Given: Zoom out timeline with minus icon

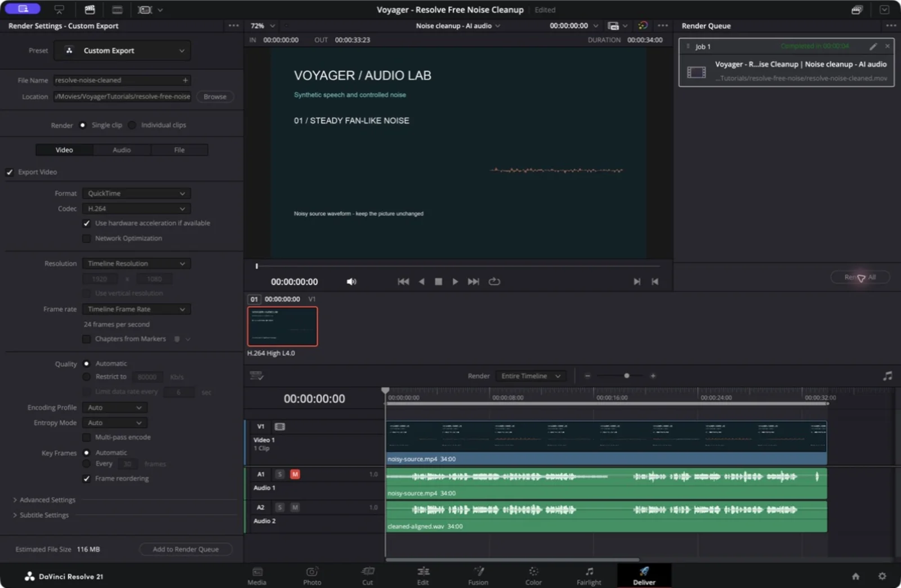Looking at the screenshot, I should tap(587, 376).
